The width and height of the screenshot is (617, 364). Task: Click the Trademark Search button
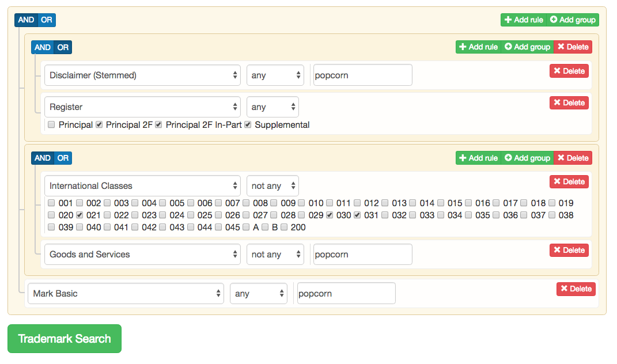(x=64, y=339)
